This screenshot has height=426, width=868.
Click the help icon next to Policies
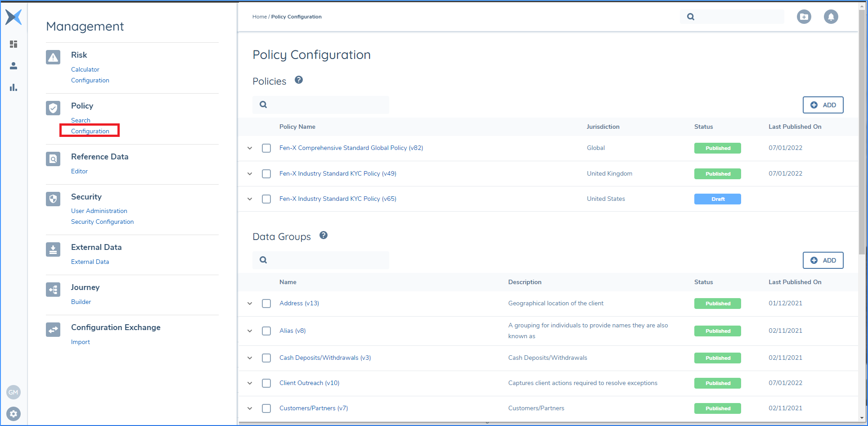coord(299,80)
